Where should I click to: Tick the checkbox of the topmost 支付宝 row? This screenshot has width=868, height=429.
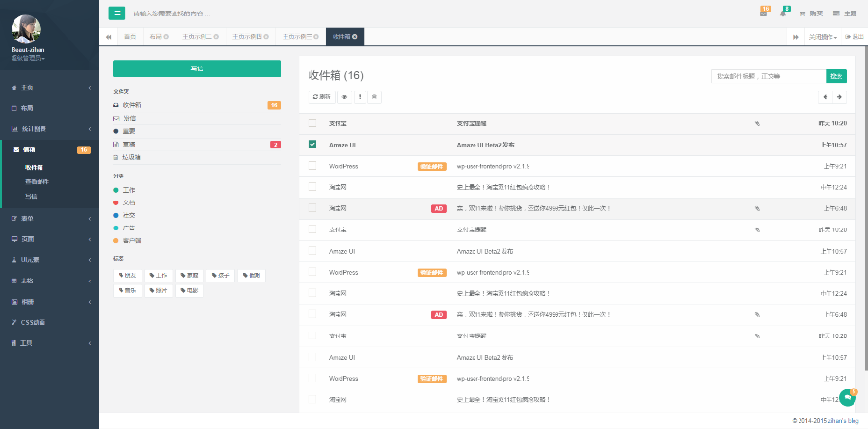click(x=312, y=122)
